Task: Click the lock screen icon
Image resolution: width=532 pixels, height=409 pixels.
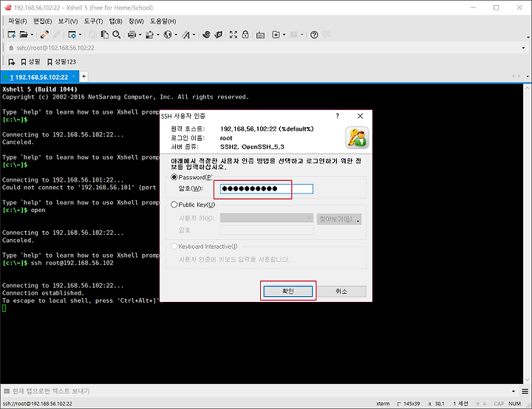Action: pos(245,35)
